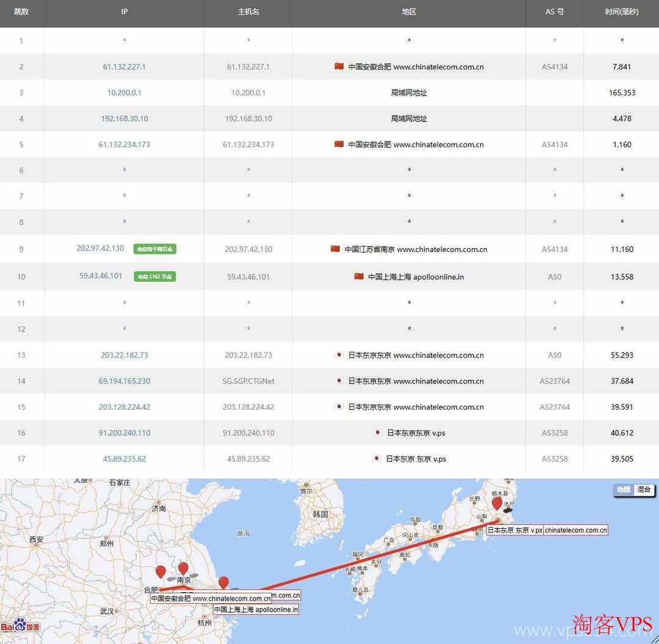
Task: Open IP link 10.200.0.1
Action: coord(124,93)
